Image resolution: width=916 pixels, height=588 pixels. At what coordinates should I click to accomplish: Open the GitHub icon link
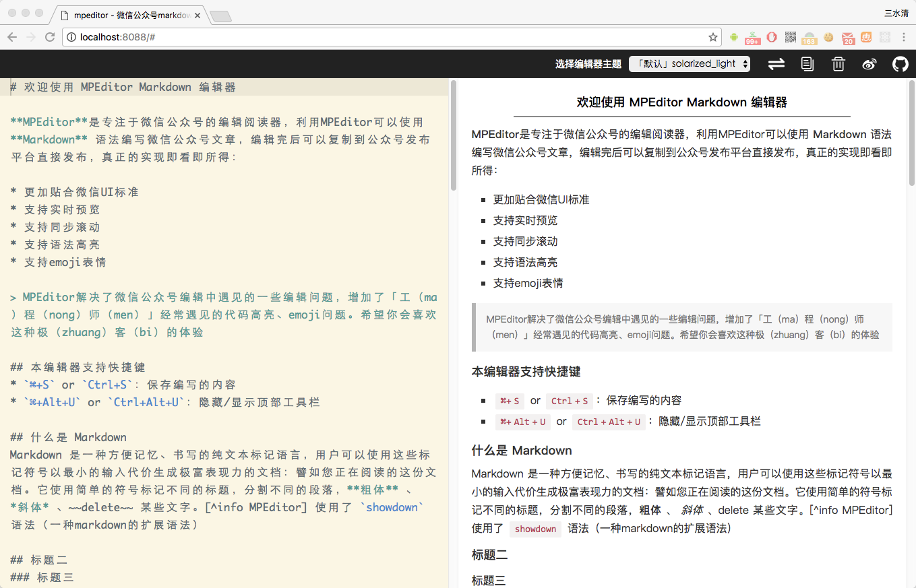pos(900,64)
